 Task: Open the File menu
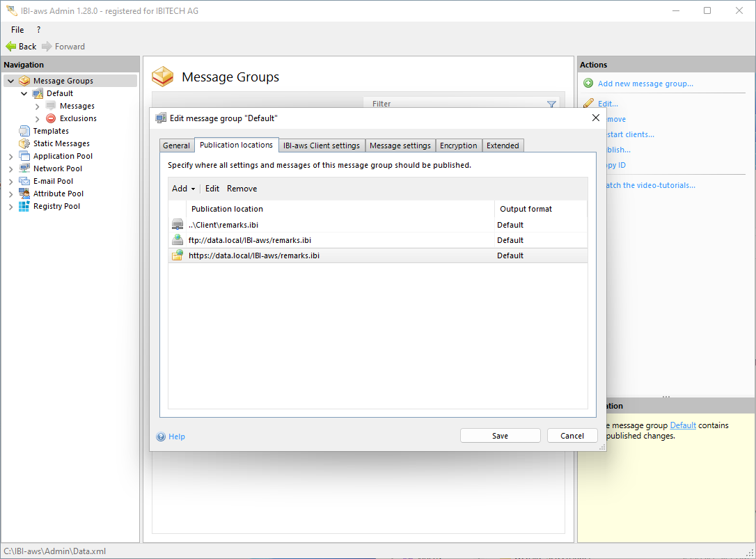coord(17,30)
